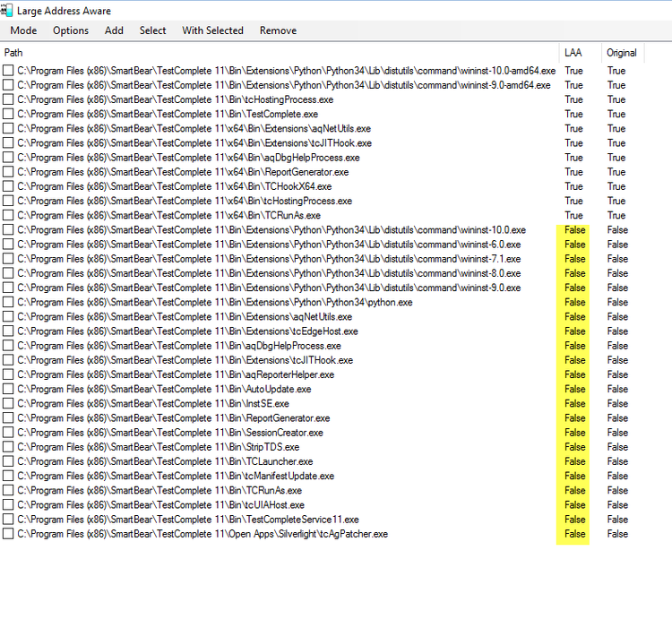Open the Select menu
This screenshot has height=619, width=672.
152,30
